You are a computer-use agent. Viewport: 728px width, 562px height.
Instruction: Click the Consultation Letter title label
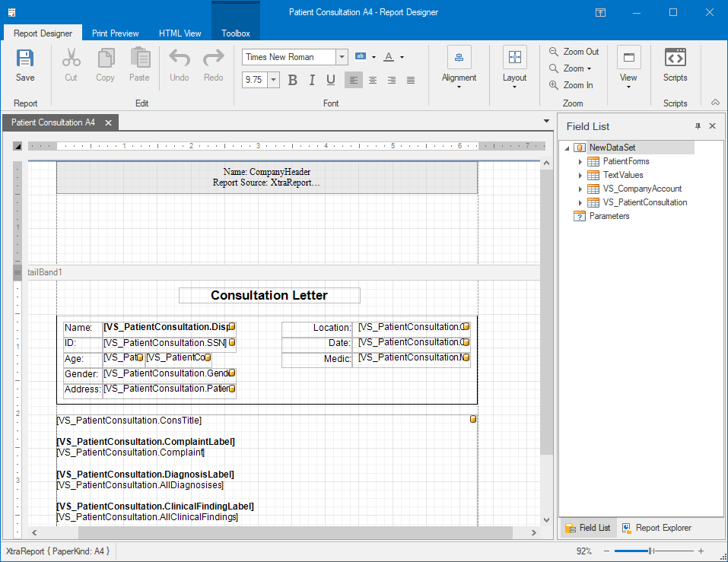pos(269,295)
